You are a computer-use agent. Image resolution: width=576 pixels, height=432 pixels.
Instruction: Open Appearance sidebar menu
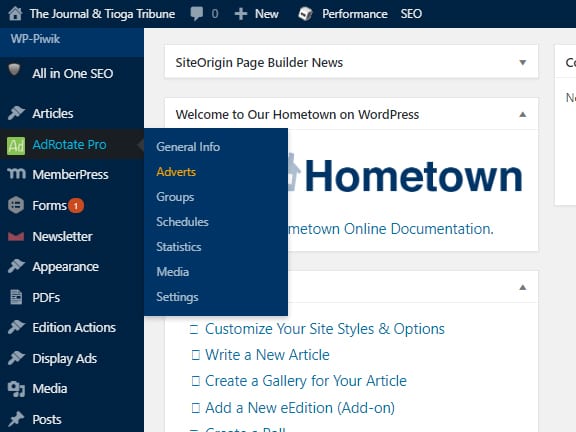[65, 267]
